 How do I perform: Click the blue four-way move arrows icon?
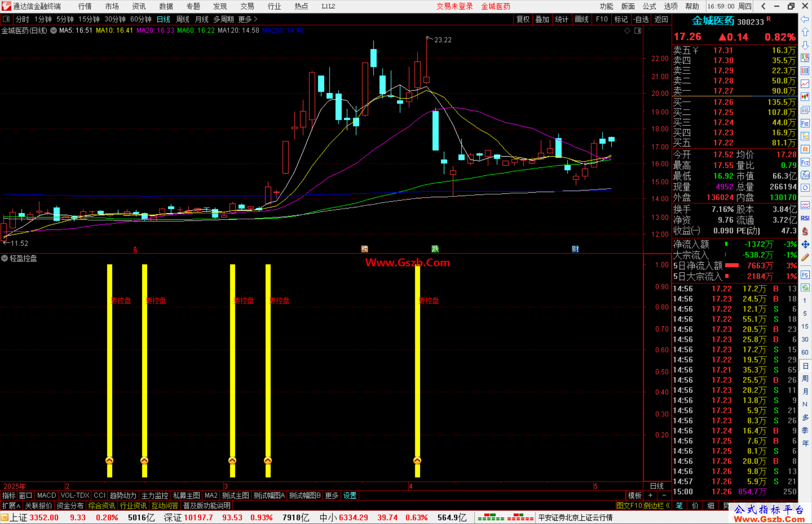pyautogui.click(x=805, y=245)
